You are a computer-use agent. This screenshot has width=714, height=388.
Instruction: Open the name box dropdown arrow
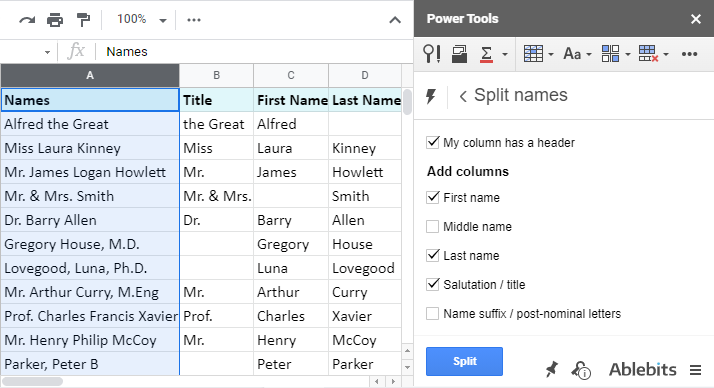[47, 52]
